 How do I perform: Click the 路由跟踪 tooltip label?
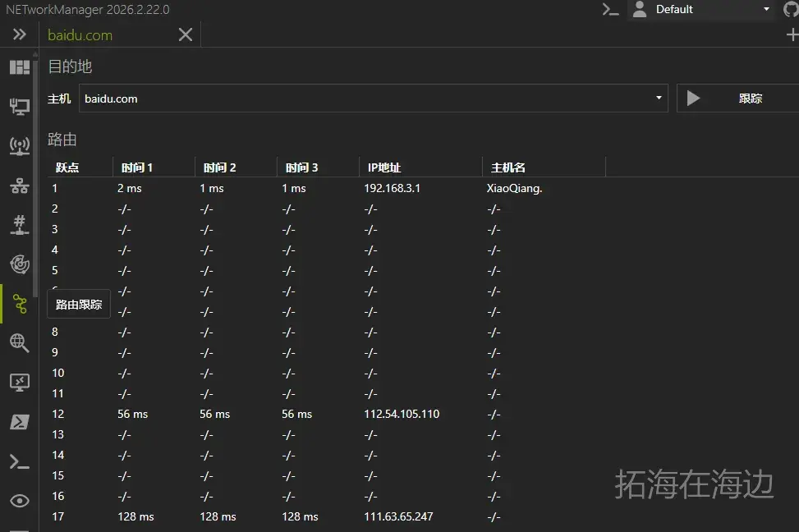[79, 305]
